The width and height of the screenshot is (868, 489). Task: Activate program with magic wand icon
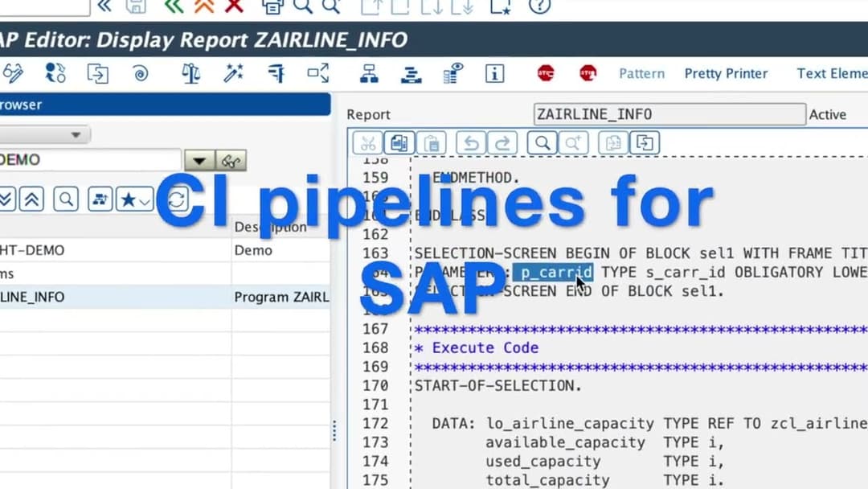[x=233, y=73]
